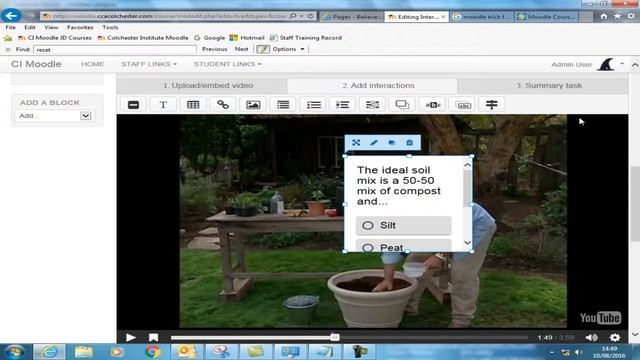640x360 pixels.
Task: Play the video
Action: 131,338
